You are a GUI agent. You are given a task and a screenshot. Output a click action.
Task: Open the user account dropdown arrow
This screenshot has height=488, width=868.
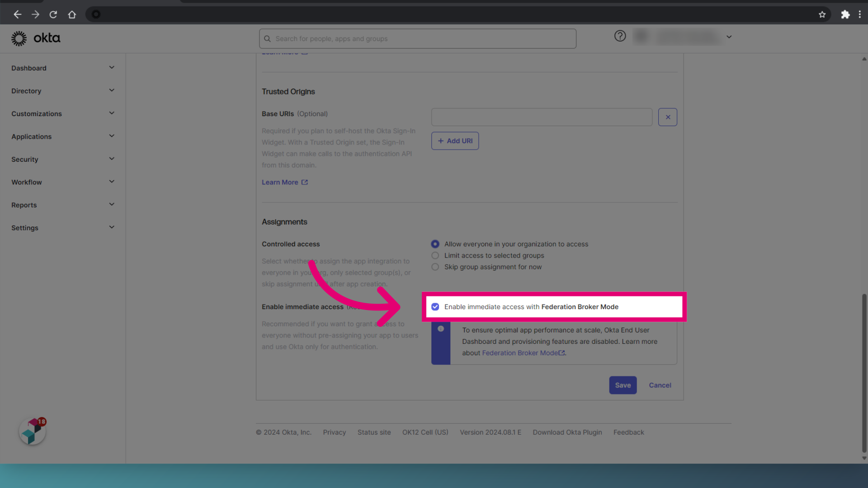[729, 37]
